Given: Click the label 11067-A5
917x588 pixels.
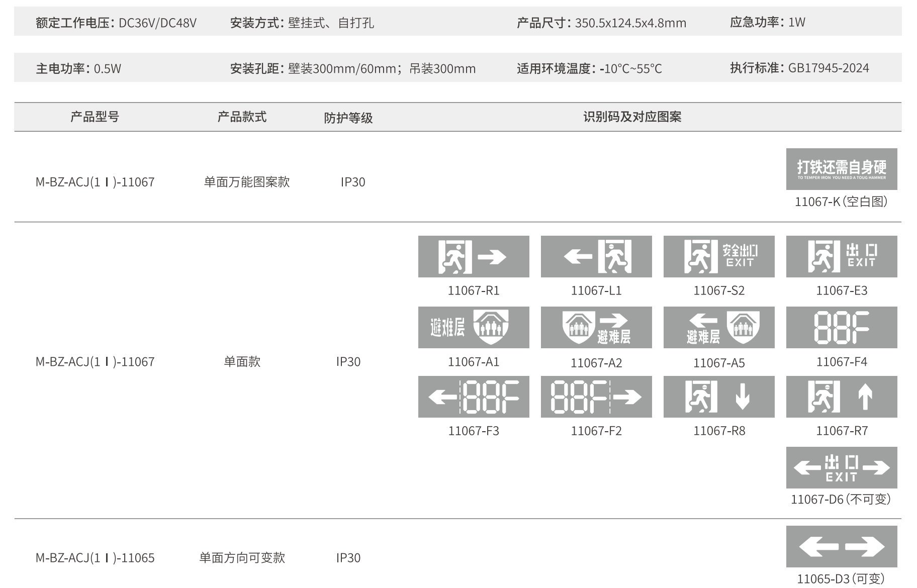Looking at the screenshot, I should tap(719, 363).
